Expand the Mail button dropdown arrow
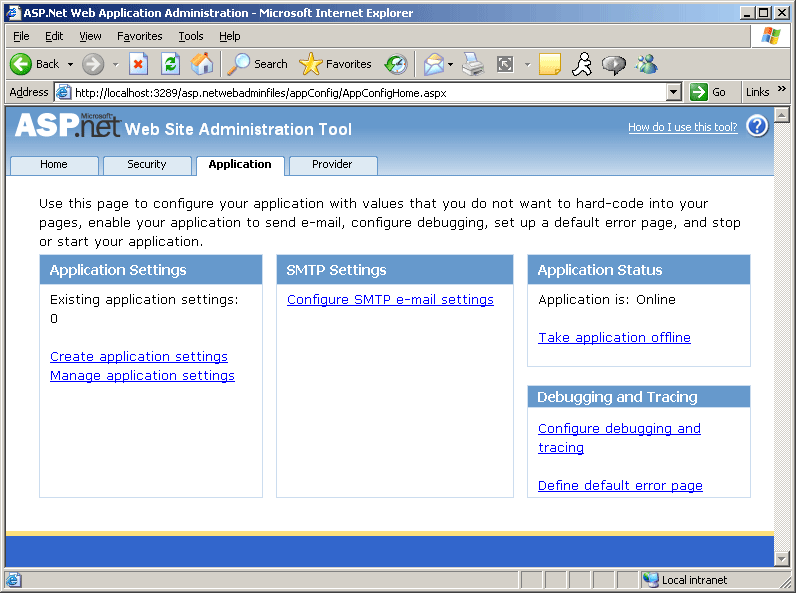796x593 pixels. coord(450,64)
